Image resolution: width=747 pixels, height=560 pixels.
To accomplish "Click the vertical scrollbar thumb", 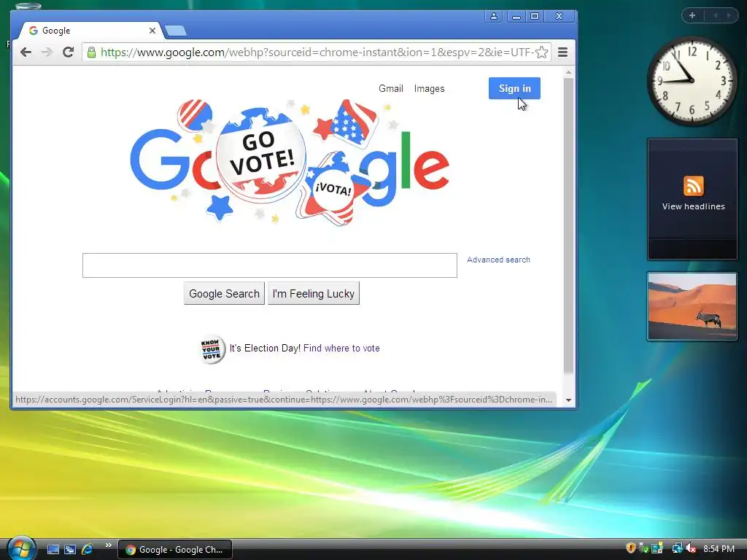I will 568,226.
